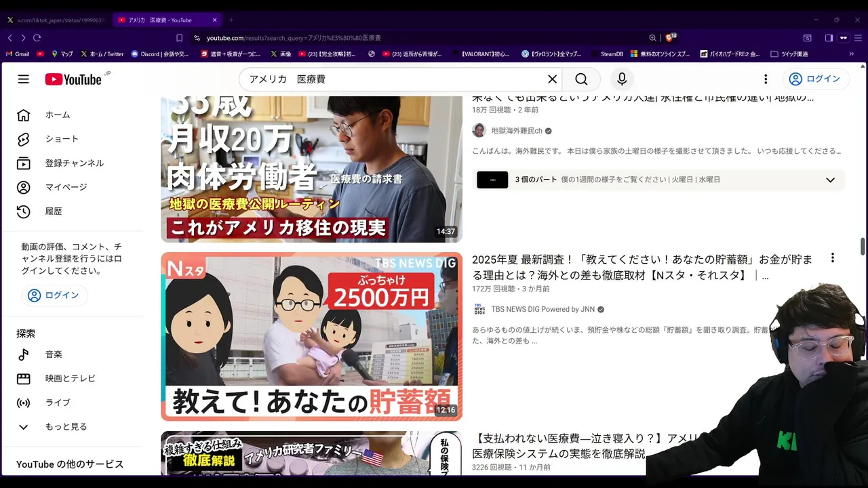Screen dimensions: 868x488
Task: Reload the current page
Action: pos(37,38)
